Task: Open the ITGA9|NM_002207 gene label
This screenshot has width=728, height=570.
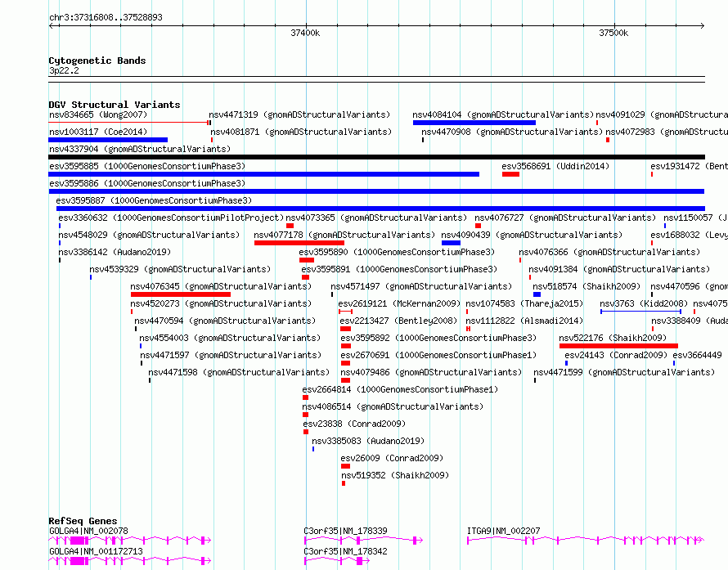Action: [x=504, y=531]
